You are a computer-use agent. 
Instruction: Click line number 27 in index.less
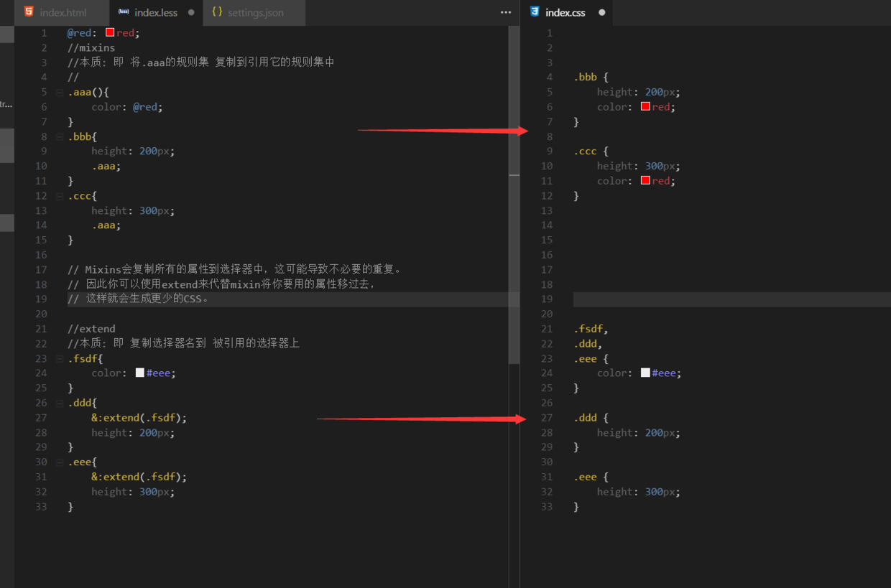[41, 417]
